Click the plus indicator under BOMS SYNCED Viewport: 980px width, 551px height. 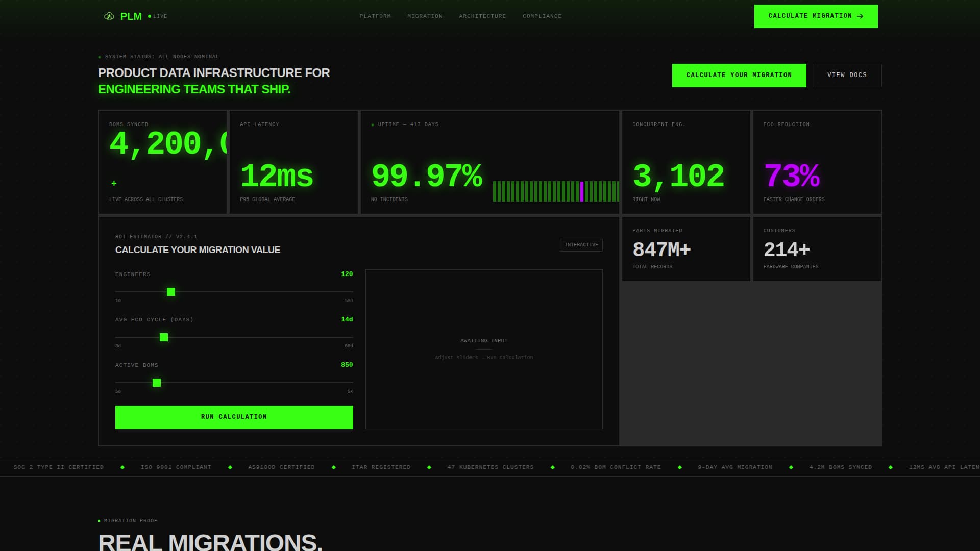(x=114, y=183)
